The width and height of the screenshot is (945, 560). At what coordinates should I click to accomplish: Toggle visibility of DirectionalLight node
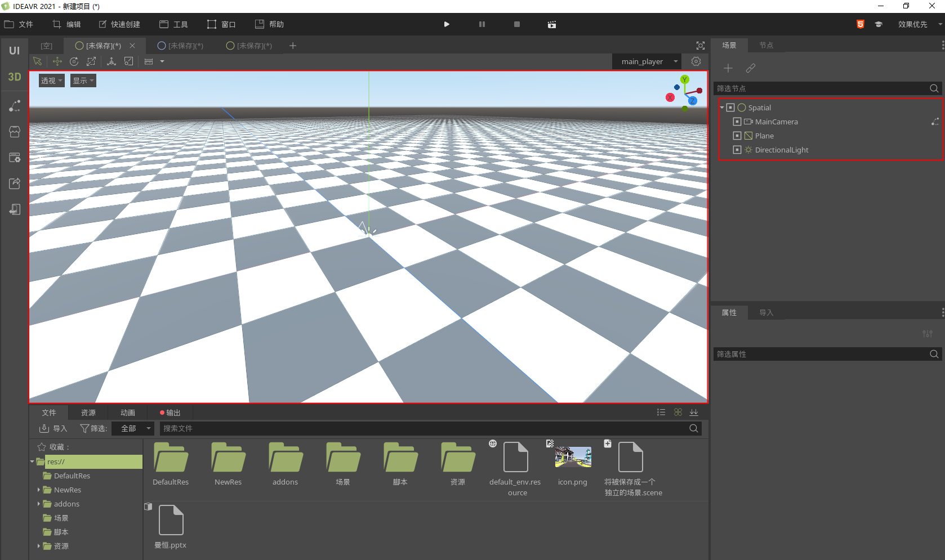pos(737,150)
